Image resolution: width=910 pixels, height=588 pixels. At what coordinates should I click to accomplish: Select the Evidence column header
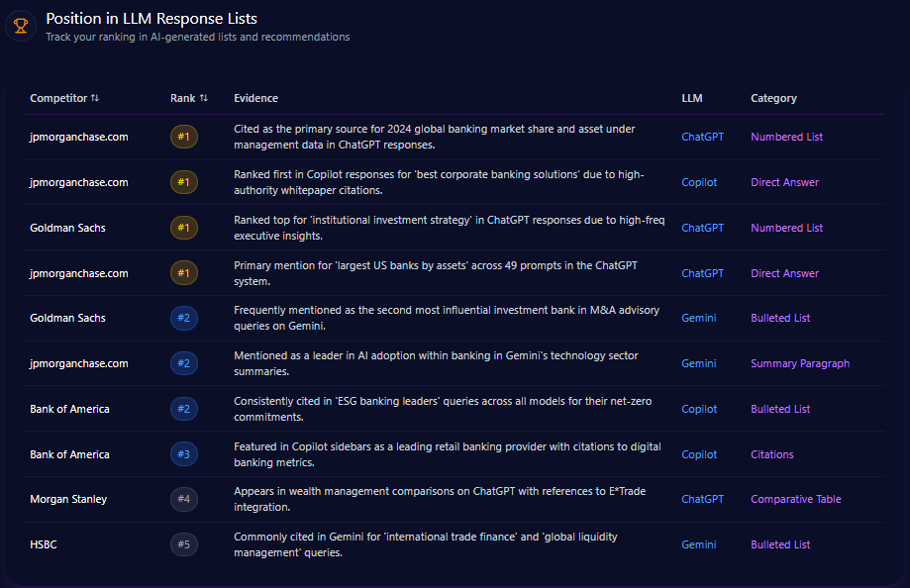click(255, 98)
